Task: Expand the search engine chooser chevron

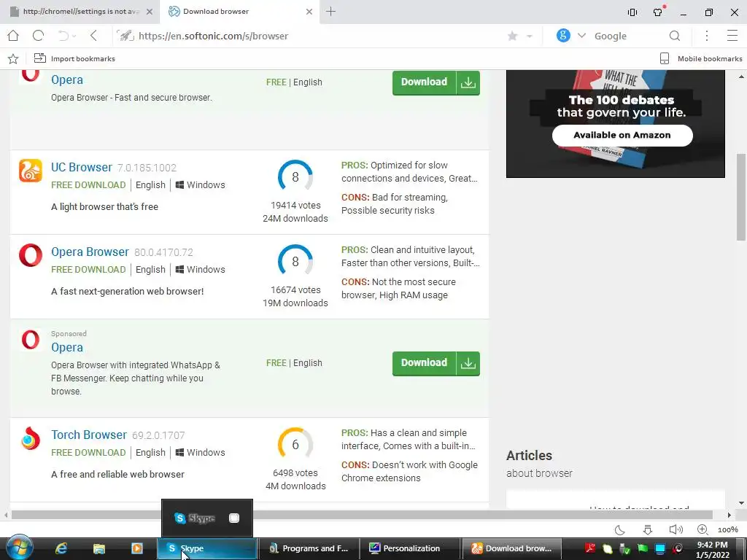Action: coord(581,36)
